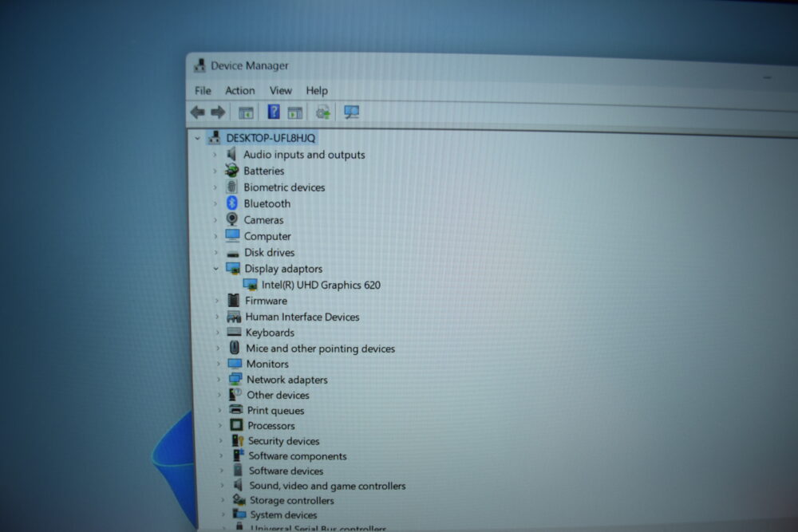This screenshot has height=532, width=798.
Task: Expand the Cameras category
Action: click(215, 219)
